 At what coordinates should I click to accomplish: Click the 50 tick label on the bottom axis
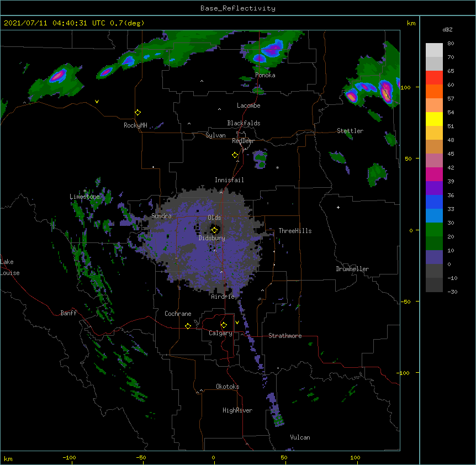pos(284,457)
